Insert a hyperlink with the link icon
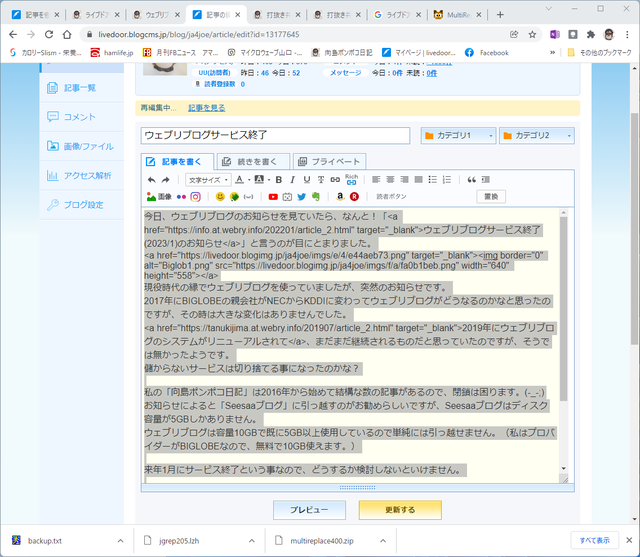 point(335,180)
